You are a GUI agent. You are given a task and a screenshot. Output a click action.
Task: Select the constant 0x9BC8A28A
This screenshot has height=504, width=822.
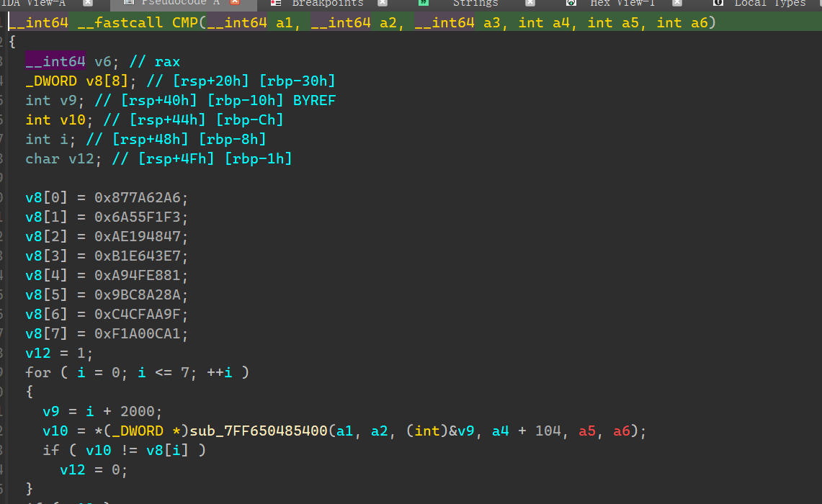138,294
